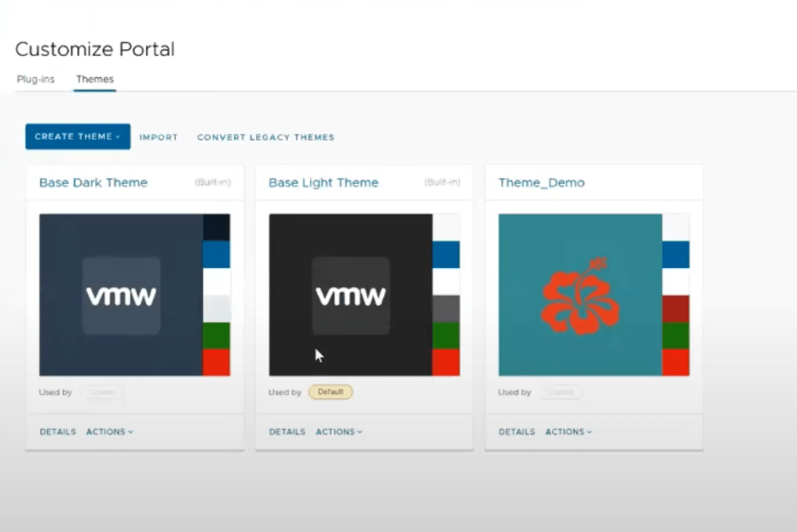Click the Default badge on Base Light Theme
This screenshot has height=532, width=797.
pyautogui.click(x=330, y=392)
